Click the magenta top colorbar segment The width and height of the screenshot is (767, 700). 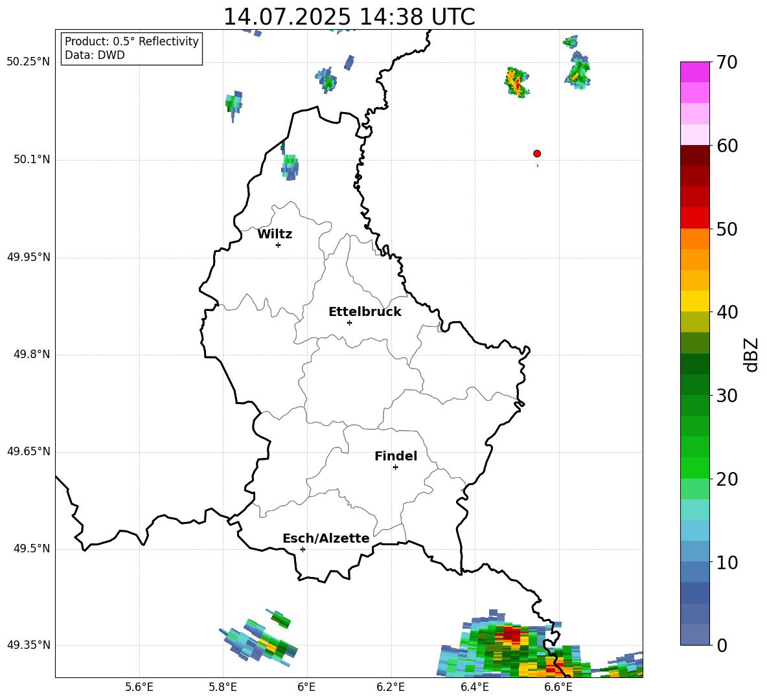pos(695,72)
